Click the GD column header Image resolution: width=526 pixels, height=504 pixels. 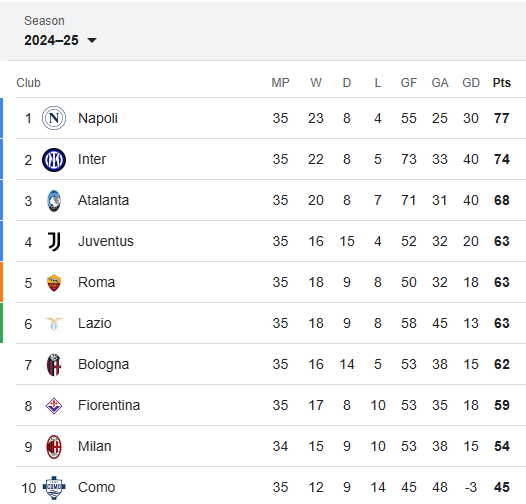click(471, 83)
